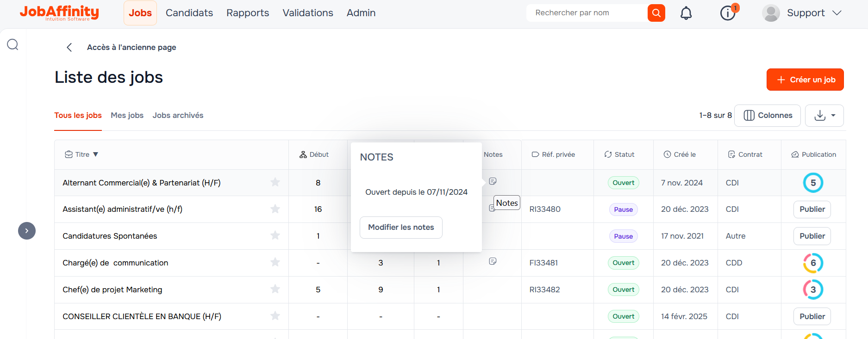
Task: Go back with the left chevron arrow
Action: (x=69, y=47)
